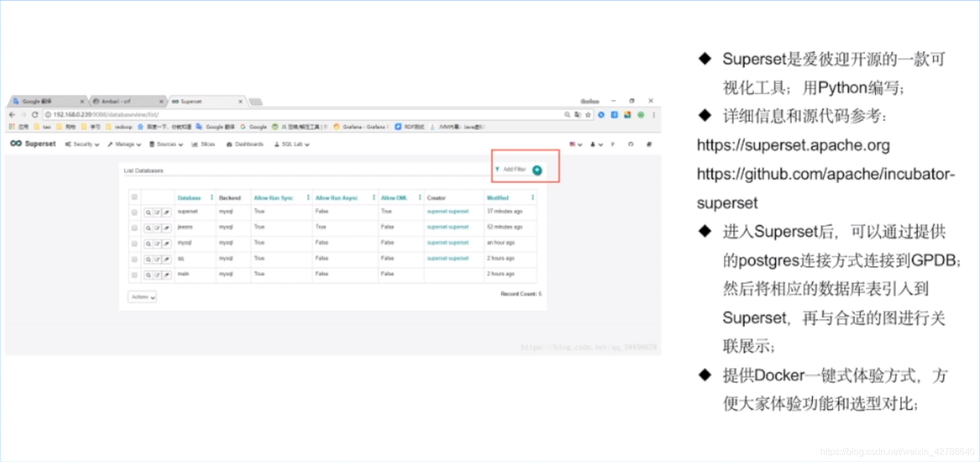Tick the checkbox for the mysql database row

click(134, 244)
